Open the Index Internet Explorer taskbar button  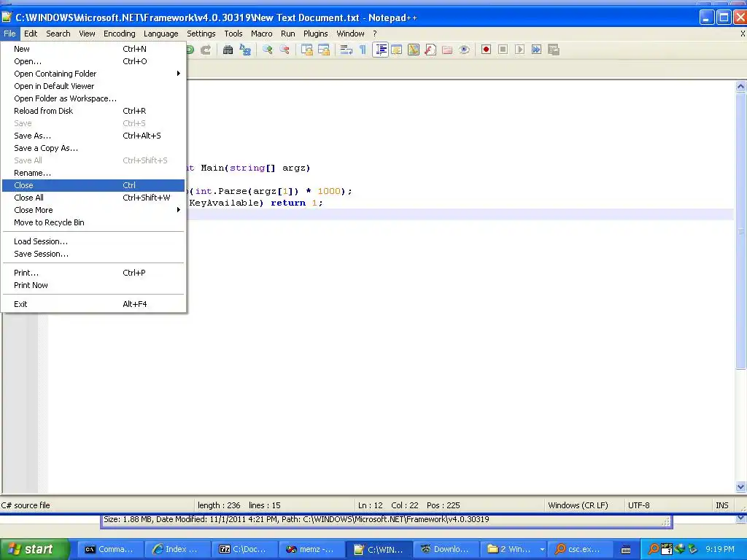coord(177,549)
